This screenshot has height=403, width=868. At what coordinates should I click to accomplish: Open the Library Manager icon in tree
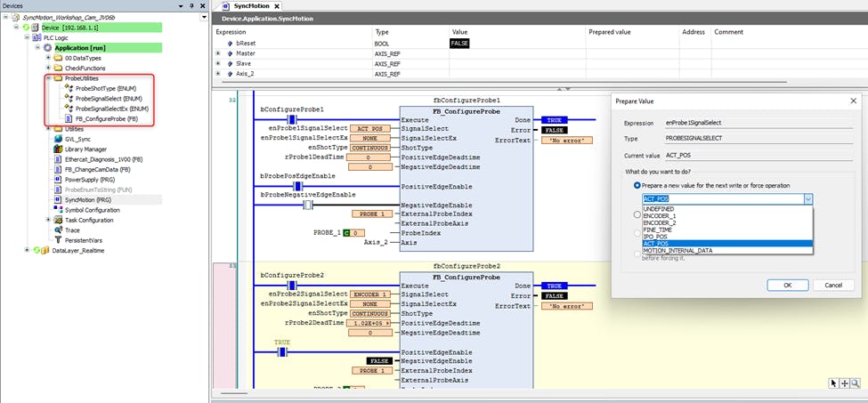click(59, 149)
